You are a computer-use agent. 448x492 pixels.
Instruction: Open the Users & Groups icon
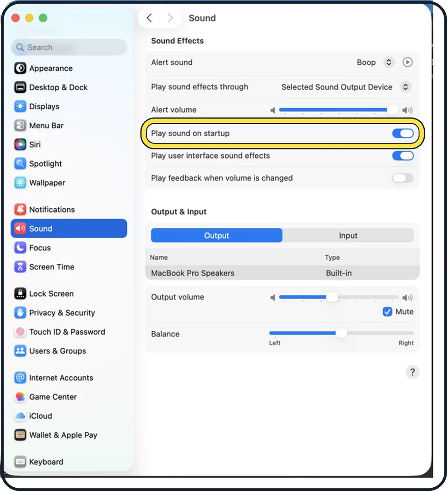20,351
